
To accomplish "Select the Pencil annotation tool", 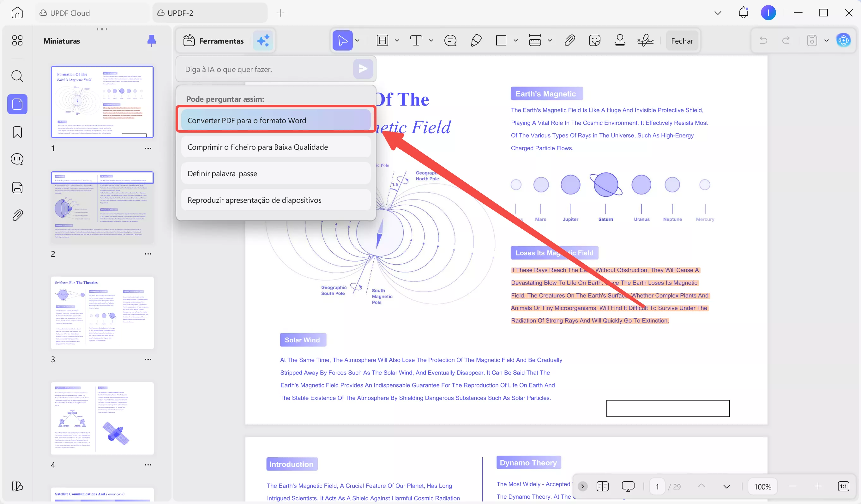I will click(476, 40).
